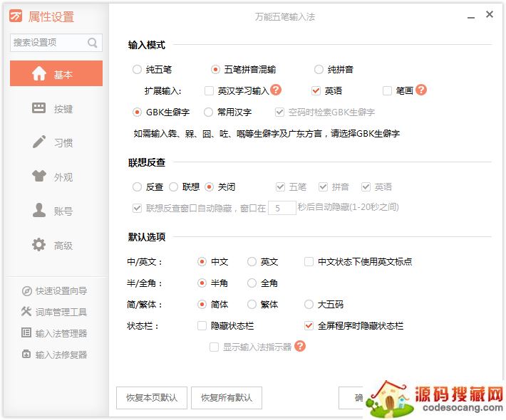
Task: Click the gear icon for 高级
Action: click(39, 245)
